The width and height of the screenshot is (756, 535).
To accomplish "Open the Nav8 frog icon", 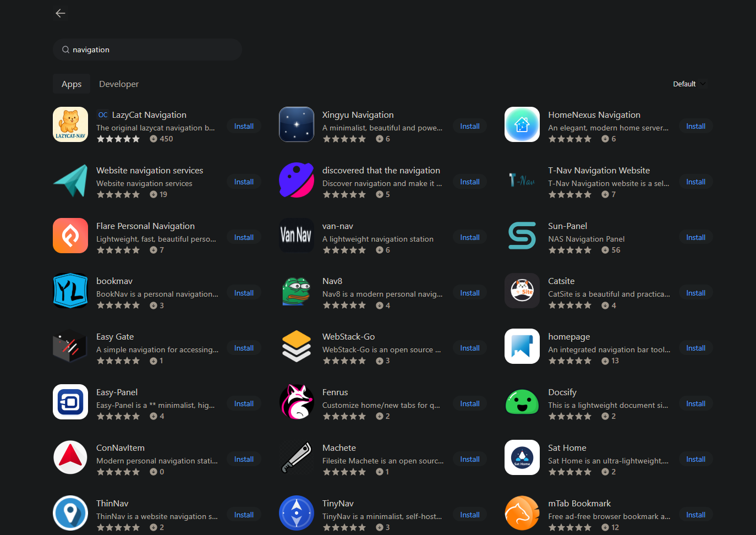I will pyautogui.click(x=297, y=291).
